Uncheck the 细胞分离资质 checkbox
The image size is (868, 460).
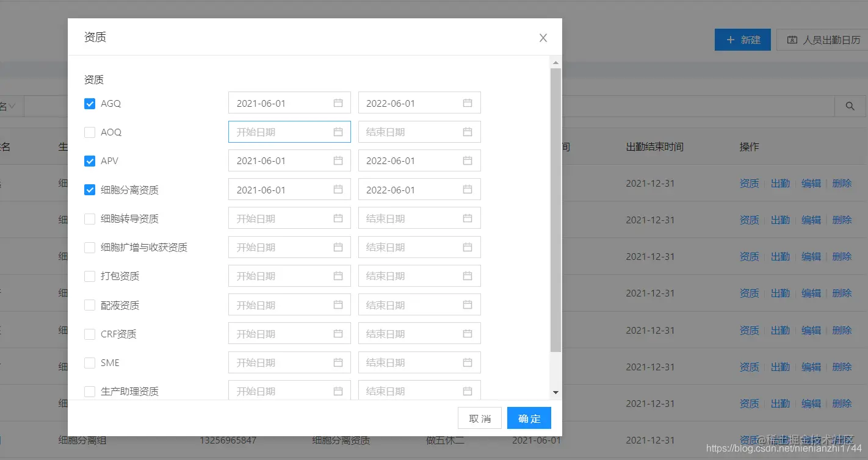click(x=90, y=190)
